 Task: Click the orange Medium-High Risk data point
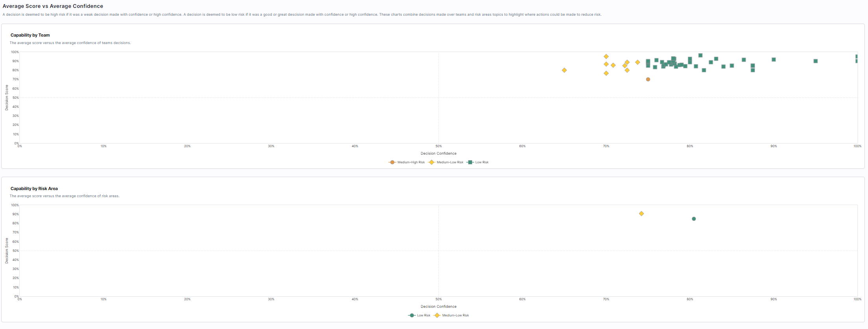pyautogui.click(x=648, y=79)
